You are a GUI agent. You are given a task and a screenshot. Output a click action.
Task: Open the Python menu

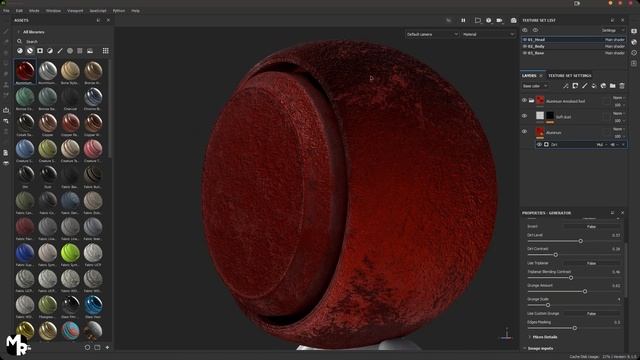click(119, 11)
